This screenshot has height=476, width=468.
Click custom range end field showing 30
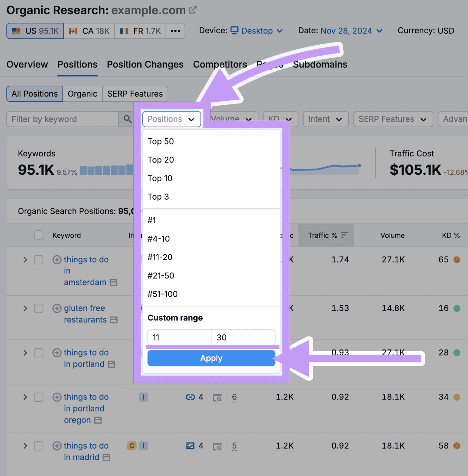point(243,337)
